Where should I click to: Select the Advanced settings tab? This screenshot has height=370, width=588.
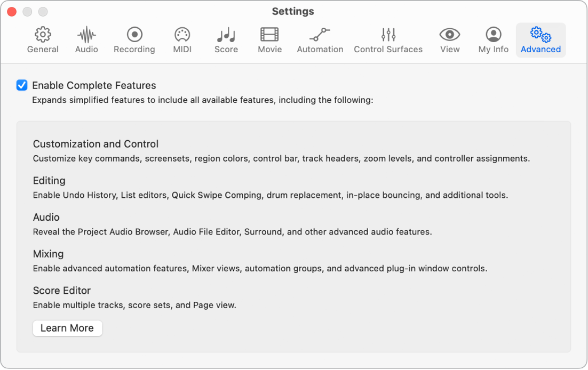point(541,40)
